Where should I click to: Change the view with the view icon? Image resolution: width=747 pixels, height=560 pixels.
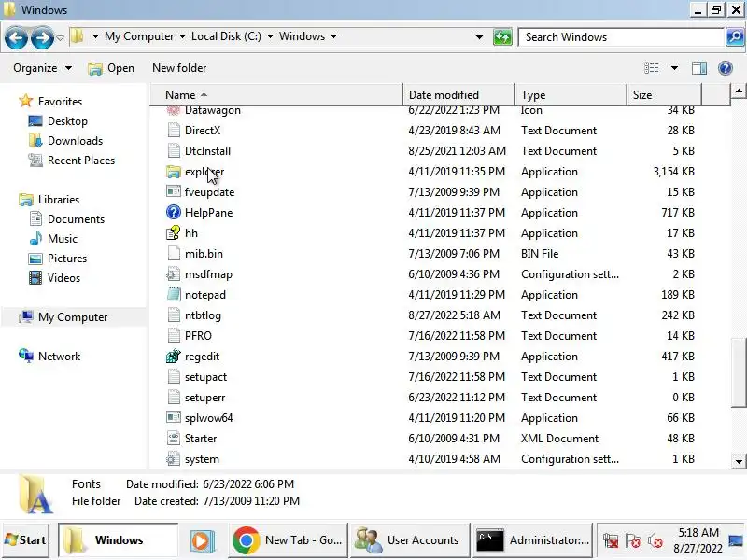coord(651,68)
